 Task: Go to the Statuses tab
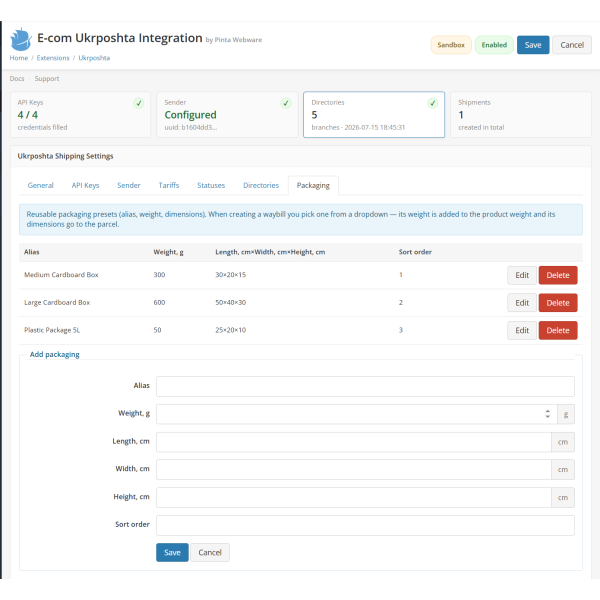[x=211, y=185]
